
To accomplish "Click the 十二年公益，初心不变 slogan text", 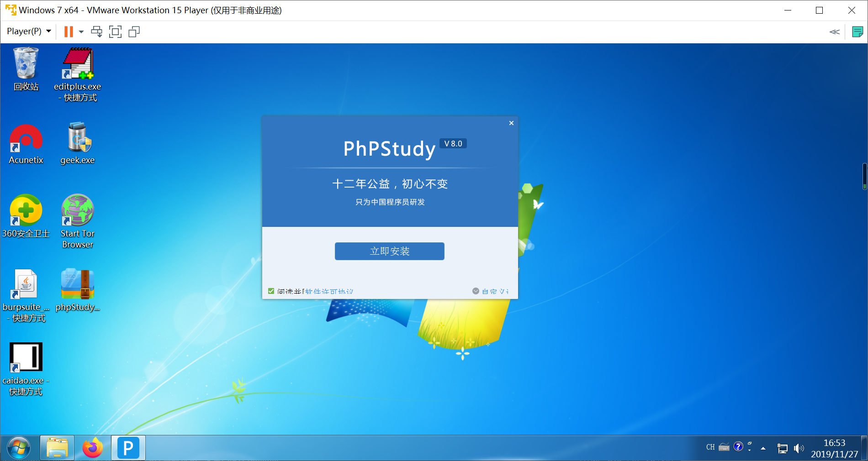I will [x=390, y=184].
